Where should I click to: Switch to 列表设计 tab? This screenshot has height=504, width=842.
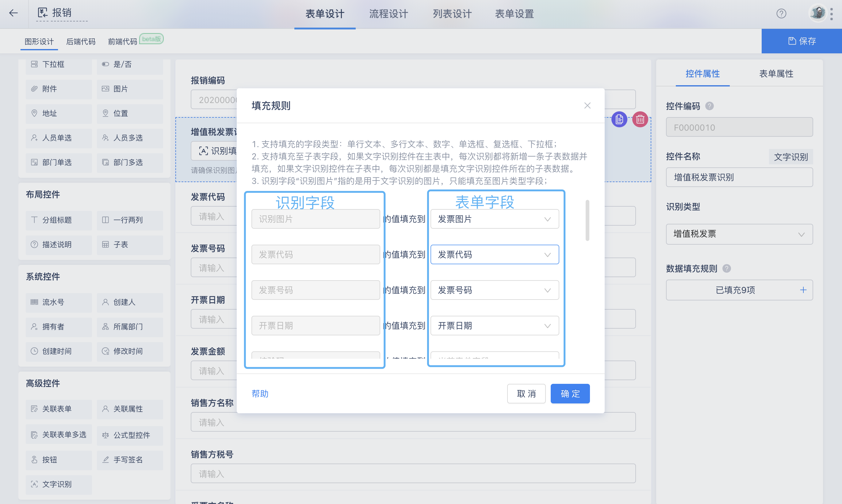pyautogui.click(x=452, y=14)
